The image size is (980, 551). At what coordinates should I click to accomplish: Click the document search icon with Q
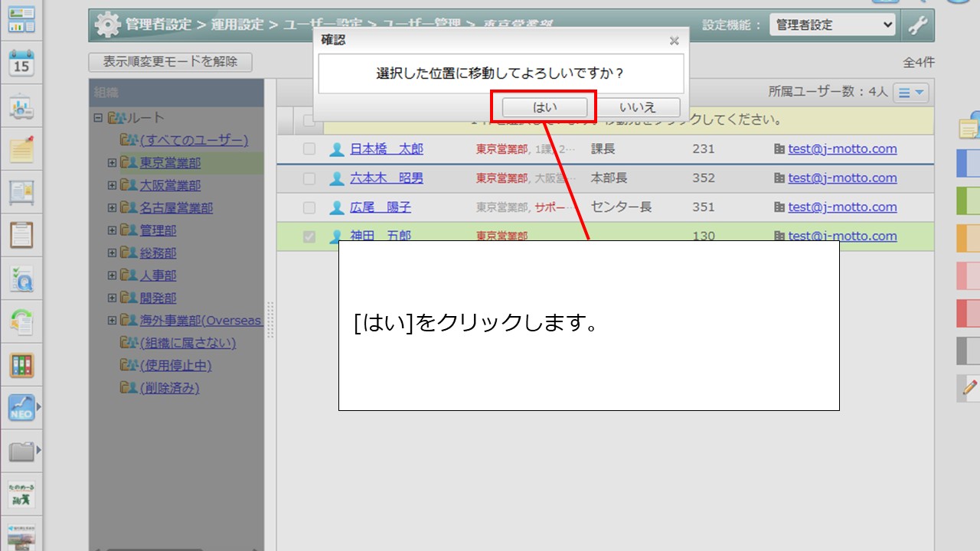tap(21, 279)
